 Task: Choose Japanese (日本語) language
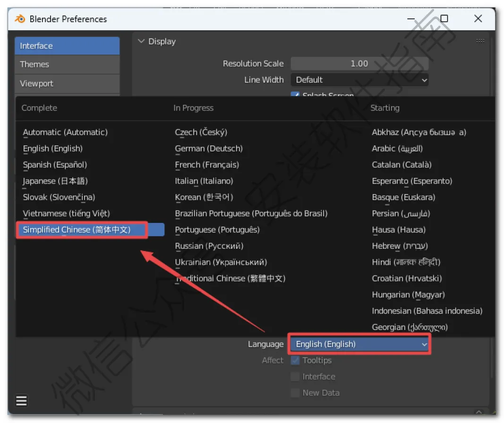pos(55,181)
